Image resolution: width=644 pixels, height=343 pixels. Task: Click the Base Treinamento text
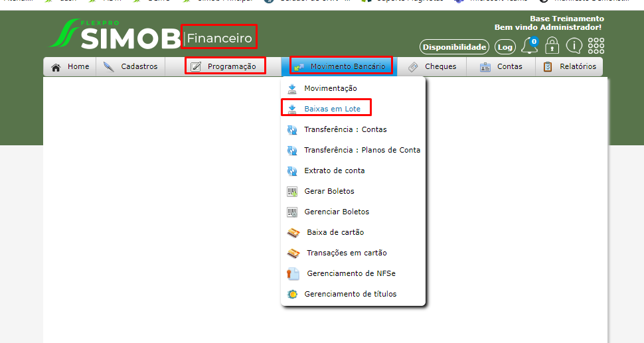567,19
